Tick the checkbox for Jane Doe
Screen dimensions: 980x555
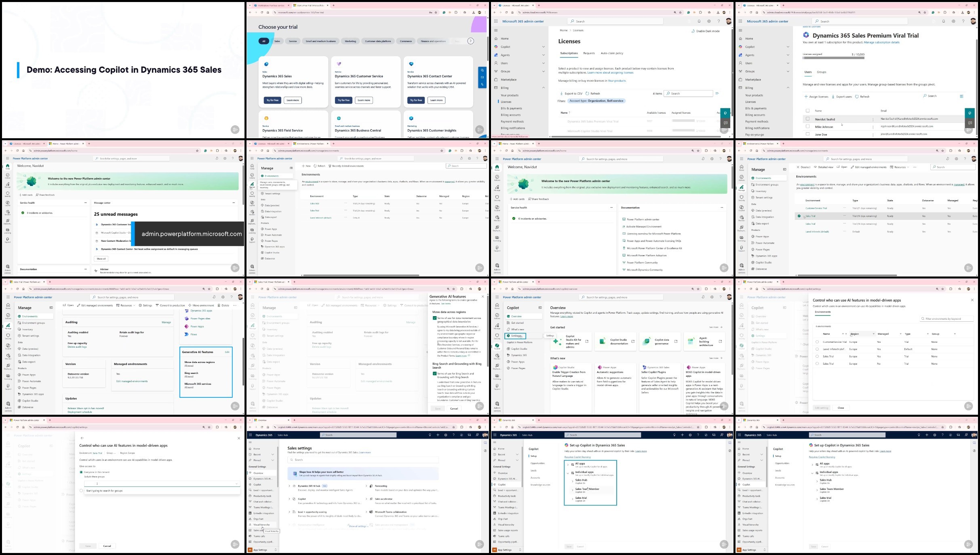807,134
